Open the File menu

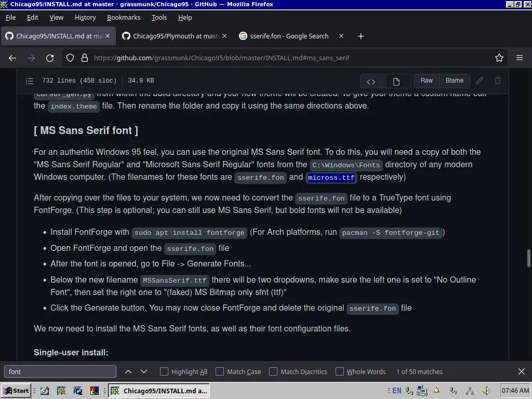click(10, 17)
